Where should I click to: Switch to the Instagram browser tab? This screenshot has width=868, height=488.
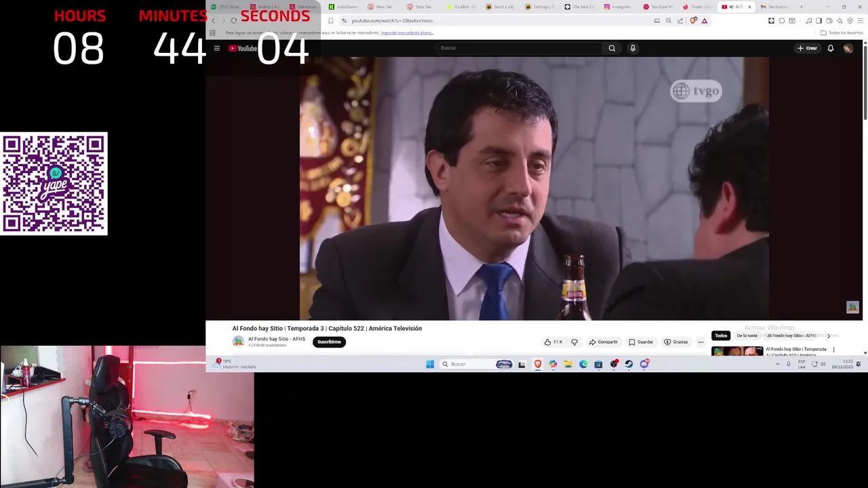617,7
